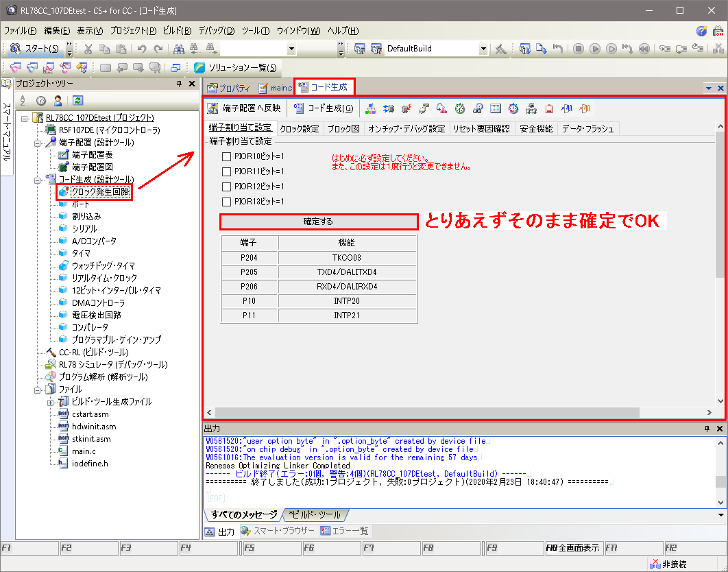728x572 pixels.
Task: Close the Output (出力) panel
Action: click(x=720, y=429)
